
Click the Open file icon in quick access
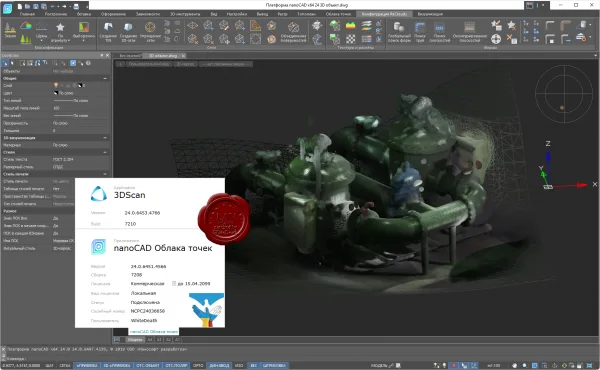(x=28, y=6)
